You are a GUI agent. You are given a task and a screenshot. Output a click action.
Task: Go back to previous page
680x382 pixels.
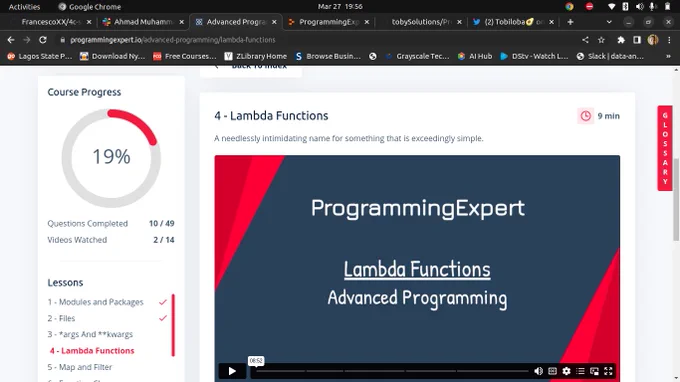click(x=11, y=40)
